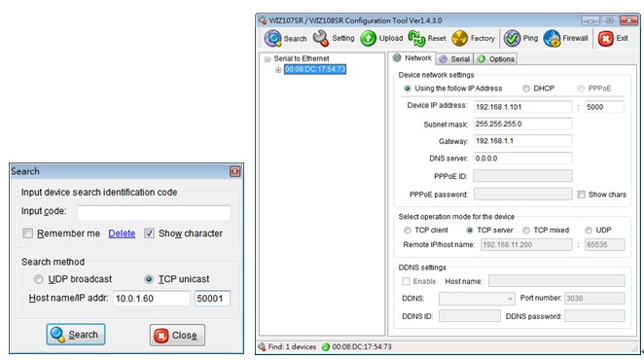Viewport: 644px width, 360px height.
Task: Click the Factory reset toolbar icon
Action: (x=459, y=38)
